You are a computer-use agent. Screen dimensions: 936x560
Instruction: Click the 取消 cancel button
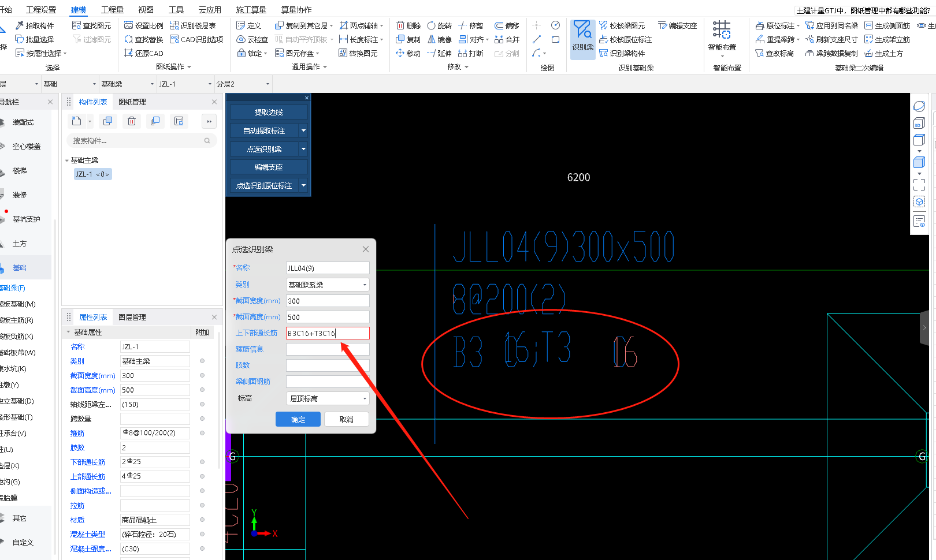click(x=347, y=419)
